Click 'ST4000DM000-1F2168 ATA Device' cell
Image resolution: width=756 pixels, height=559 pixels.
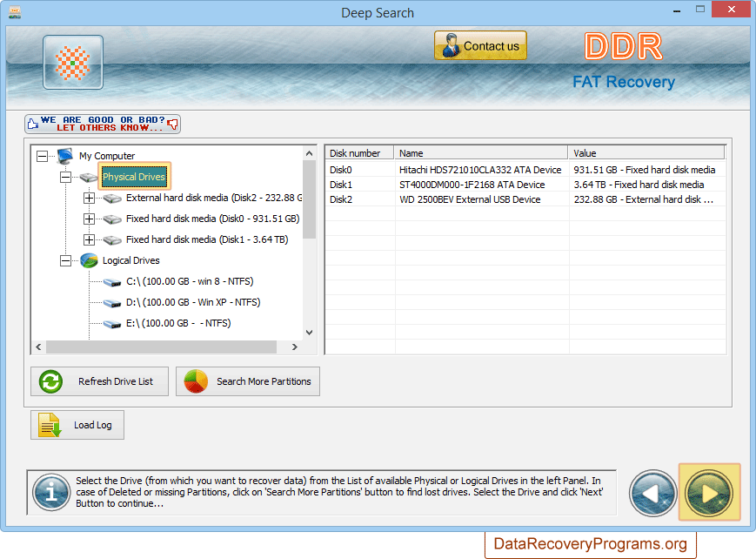(x=472, y=185)
